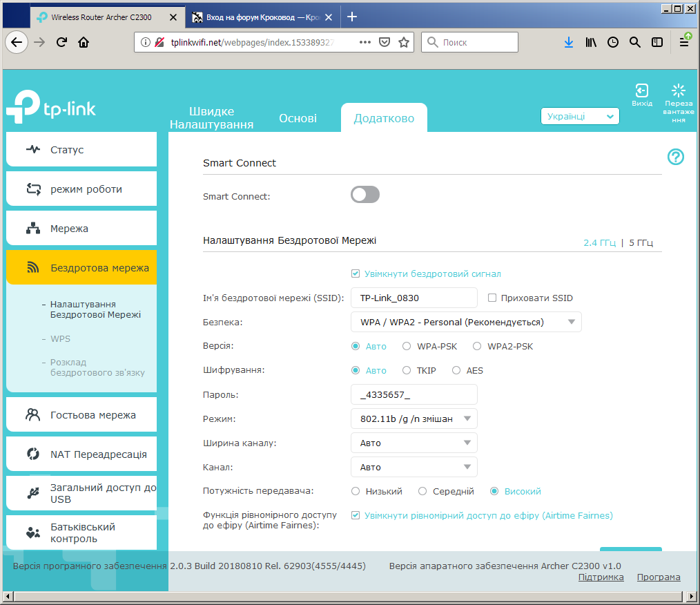Open the Гостьова мережа menu item
The width and height of the screenshot is (700, 605).
tap(81, 415)
